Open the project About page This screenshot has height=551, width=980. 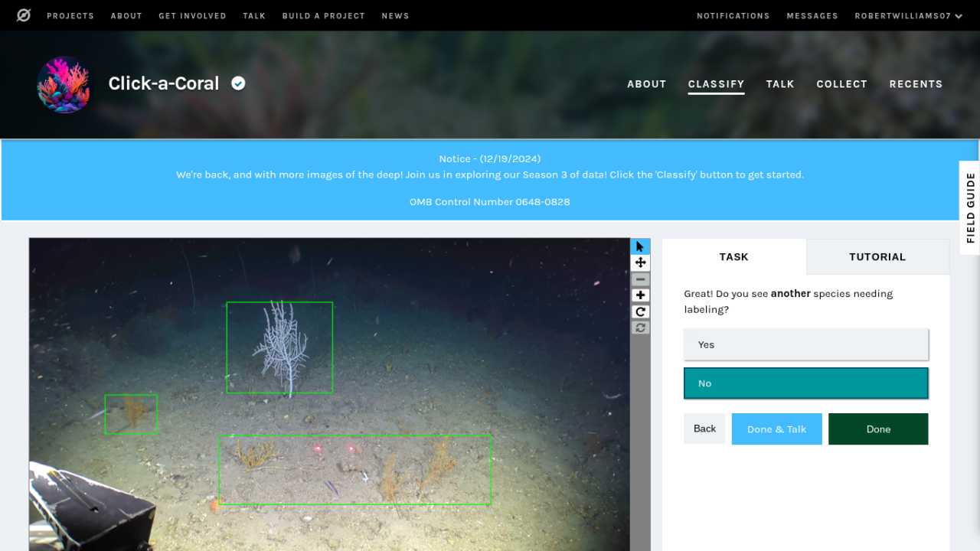647,84
